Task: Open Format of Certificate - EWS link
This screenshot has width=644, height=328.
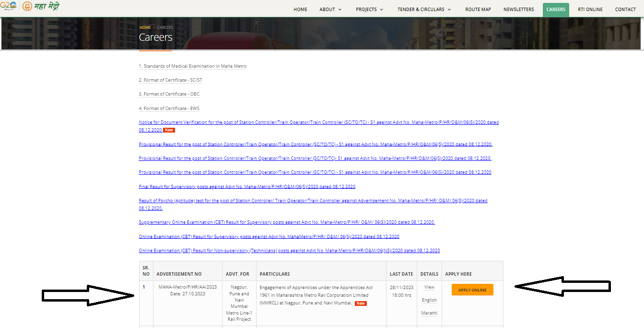Action: coord(169,109)
